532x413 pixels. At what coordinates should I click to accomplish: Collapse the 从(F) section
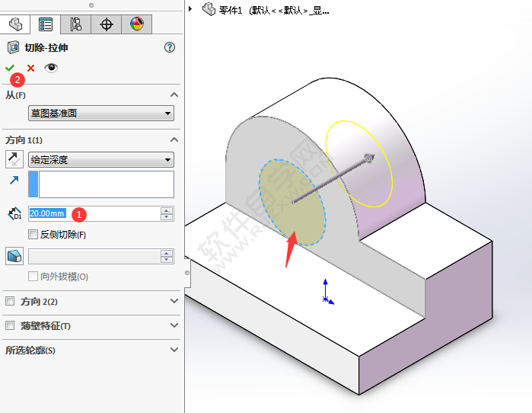point(174,94)
